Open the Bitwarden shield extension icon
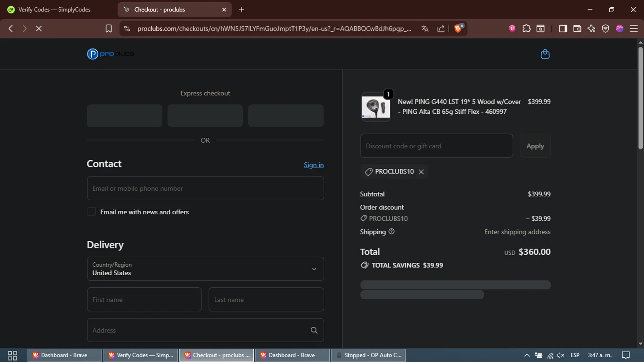The height and width of the screenshot is (362, 644). (x=512, y=28)
